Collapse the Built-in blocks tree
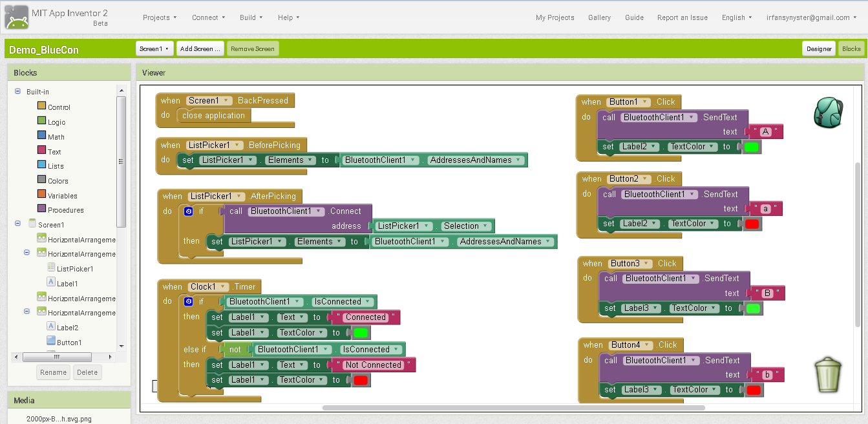 pyautogui.click(x=17, y=92)
